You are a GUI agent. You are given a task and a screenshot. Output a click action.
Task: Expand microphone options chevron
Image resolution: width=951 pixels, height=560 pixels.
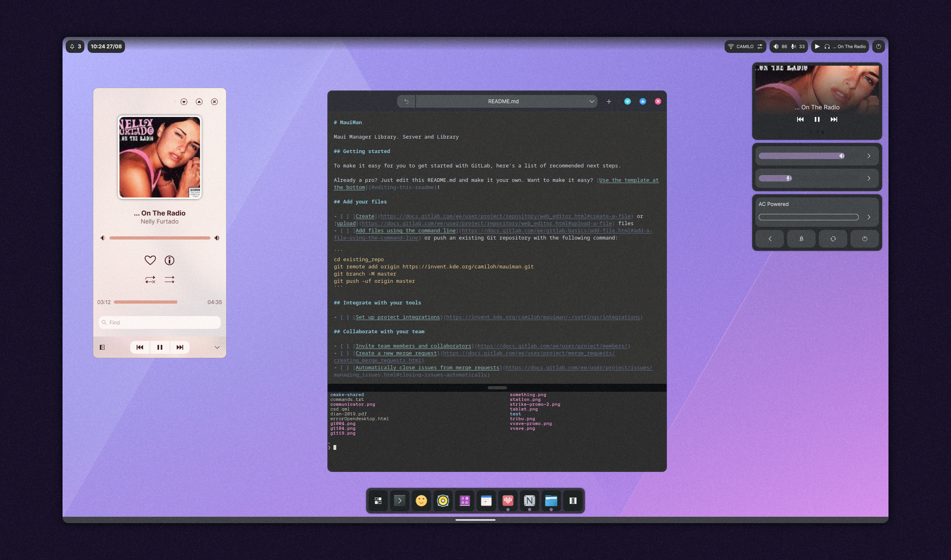[869, 178]
